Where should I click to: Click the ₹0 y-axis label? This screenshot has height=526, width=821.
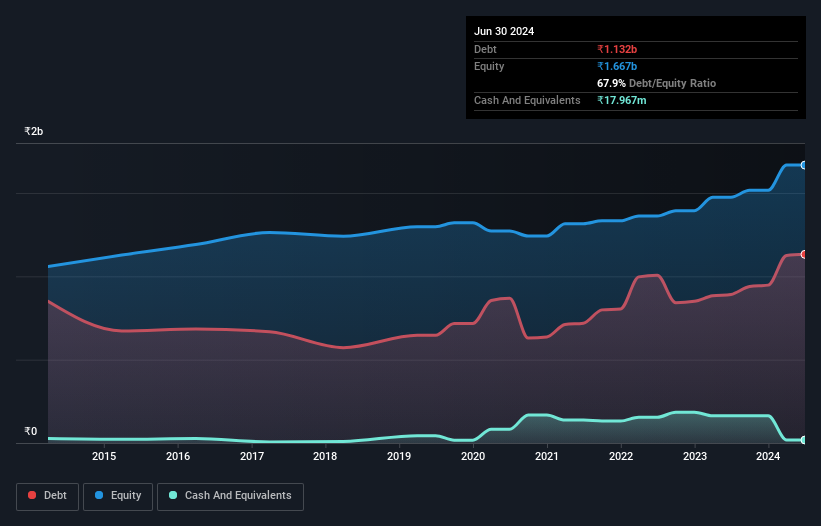tap(30, 431)
